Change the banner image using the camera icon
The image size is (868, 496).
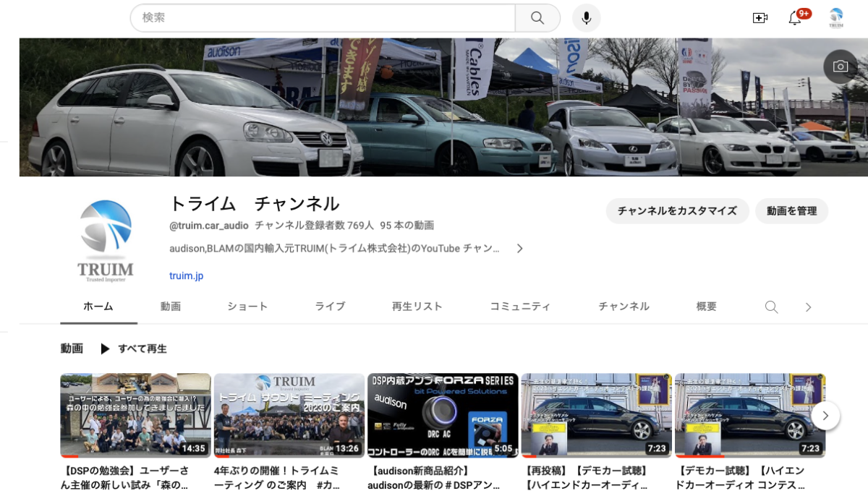point(839,66)
